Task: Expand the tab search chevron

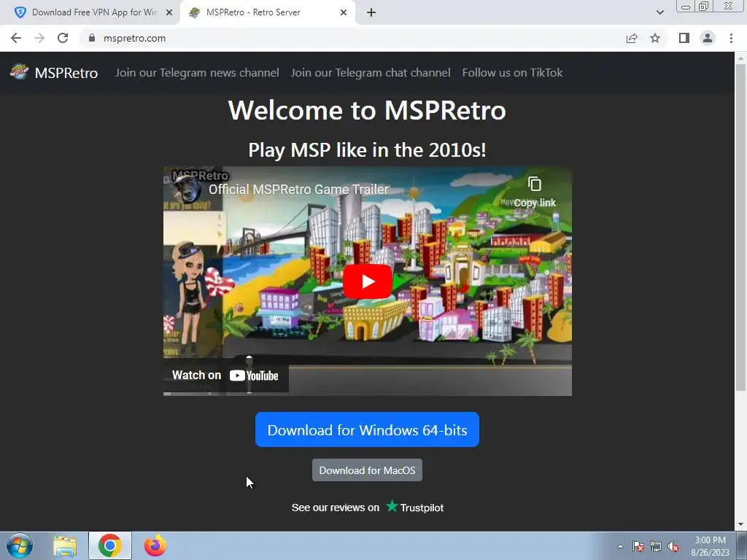Action: [x=659, y=12]
